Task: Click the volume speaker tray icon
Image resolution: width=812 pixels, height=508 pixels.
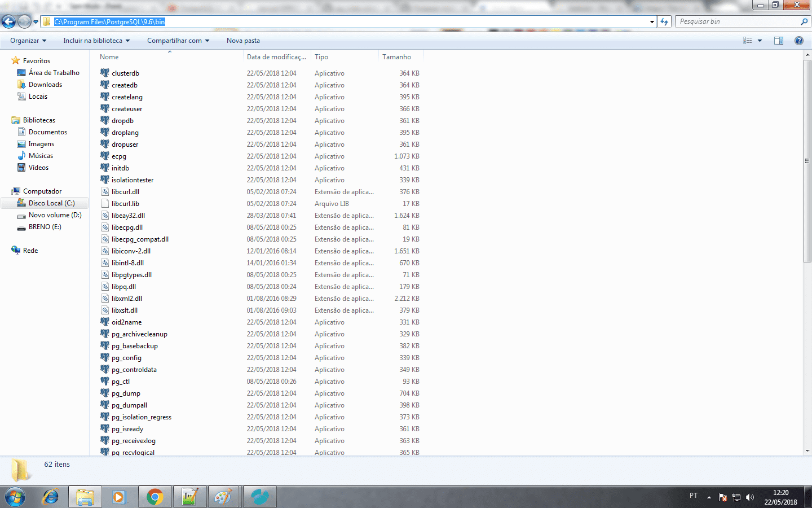Action: [749, 497]
